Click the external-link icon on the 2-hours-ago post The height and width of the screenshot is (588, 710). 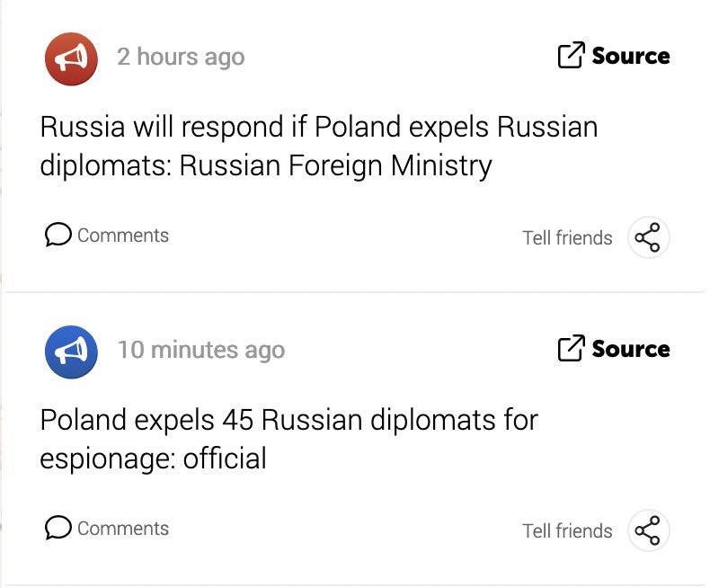click(571, 56)
